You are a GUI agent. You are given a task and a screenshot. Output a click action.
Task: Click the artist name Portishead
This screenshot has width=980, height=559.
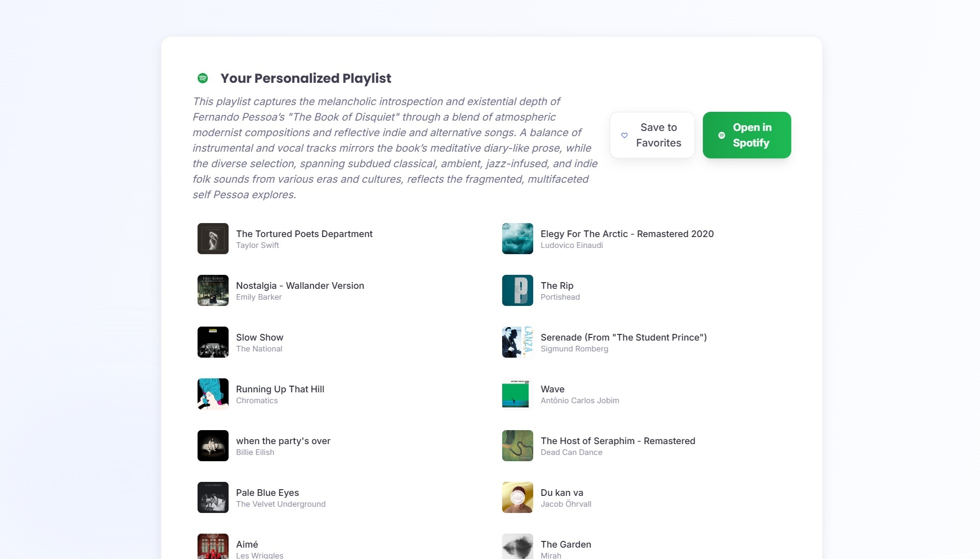[560, 297]
